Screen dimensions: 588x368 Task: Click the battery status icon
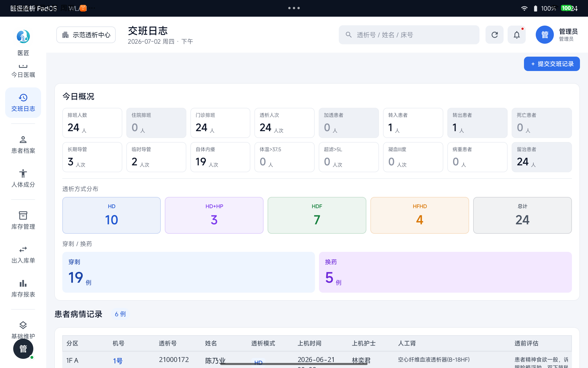535,8
